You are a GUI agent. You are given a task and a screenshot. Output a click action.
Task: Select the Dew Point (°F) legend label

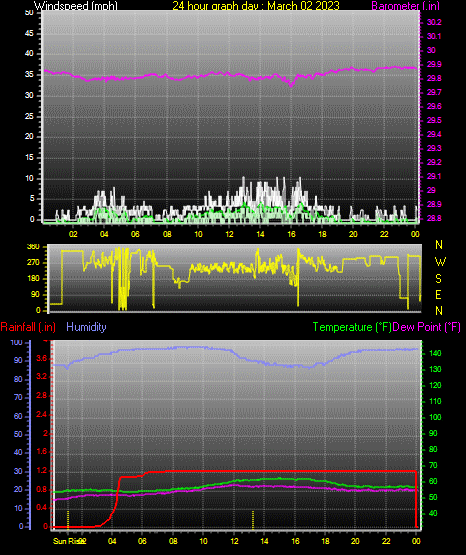pos(427,327)
